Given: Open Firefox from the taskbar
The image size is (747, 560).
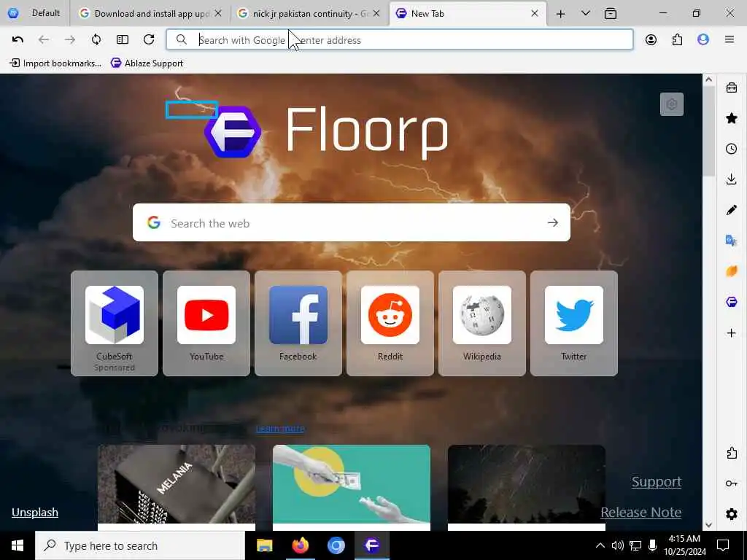Looking at the screenshot, I should [x=300, y=545].
